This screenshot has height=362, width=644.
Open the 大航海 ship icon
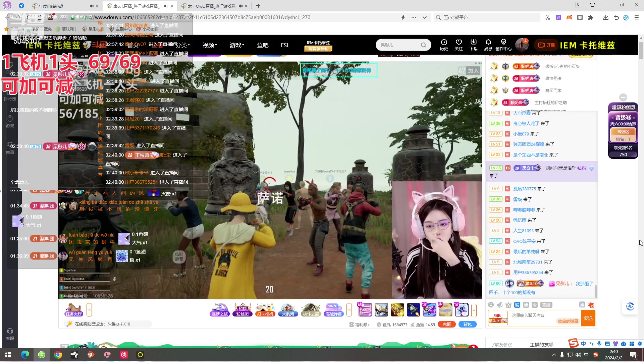pos(288,310)
